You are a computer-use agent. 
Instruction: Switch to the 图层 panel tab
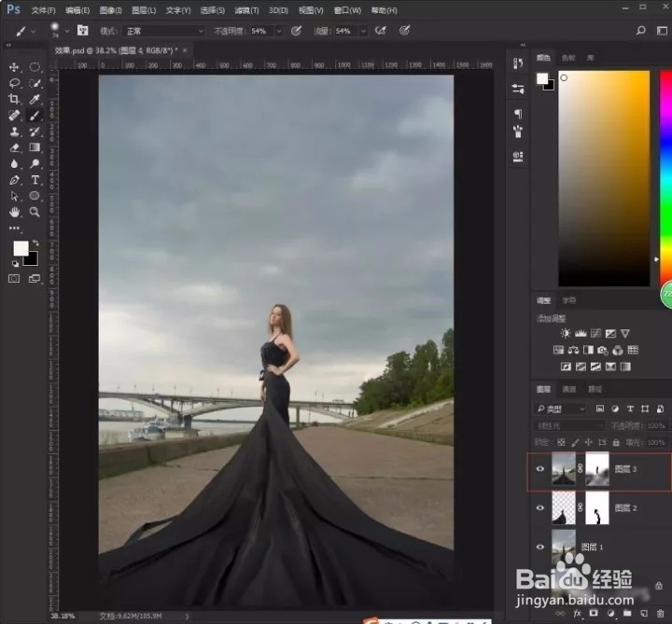tap(543, 389)
